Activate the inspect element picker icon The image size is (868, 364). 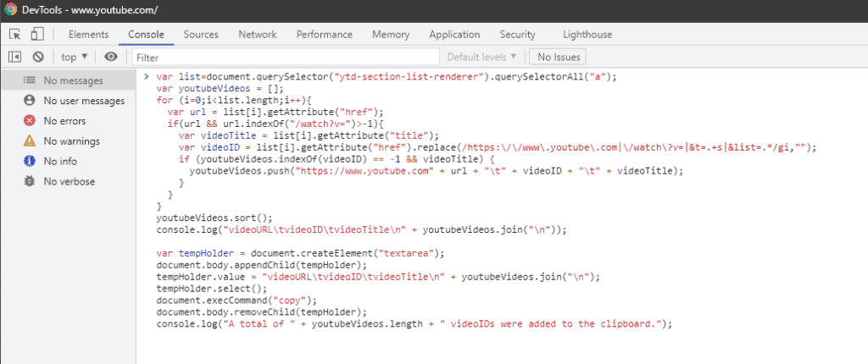15,35
